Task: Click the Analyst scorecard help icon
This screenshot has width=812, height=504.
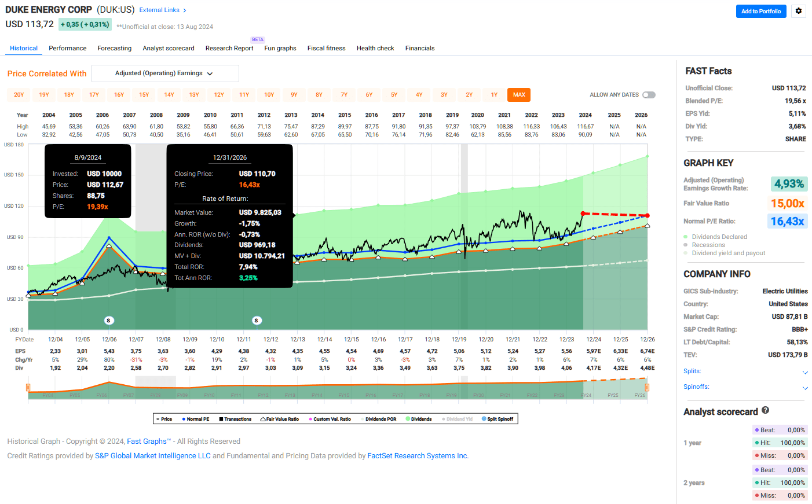Action: 765,411
